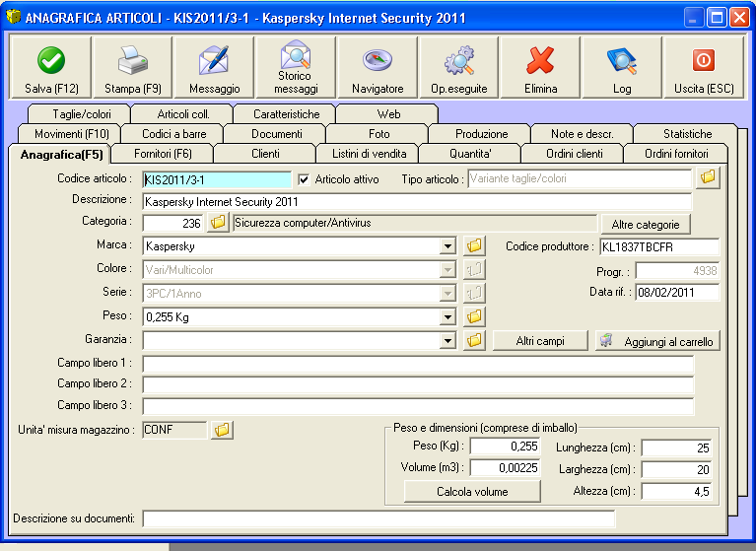
Task: Open Op.eseguite gears button
Action: pos(459,67)
